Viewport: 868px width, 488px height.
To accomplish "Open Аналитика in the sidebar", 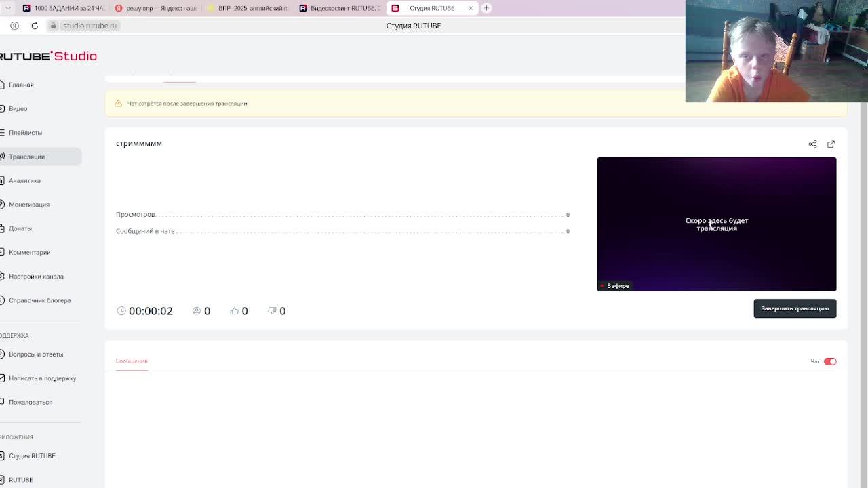I will coord(24,180).
